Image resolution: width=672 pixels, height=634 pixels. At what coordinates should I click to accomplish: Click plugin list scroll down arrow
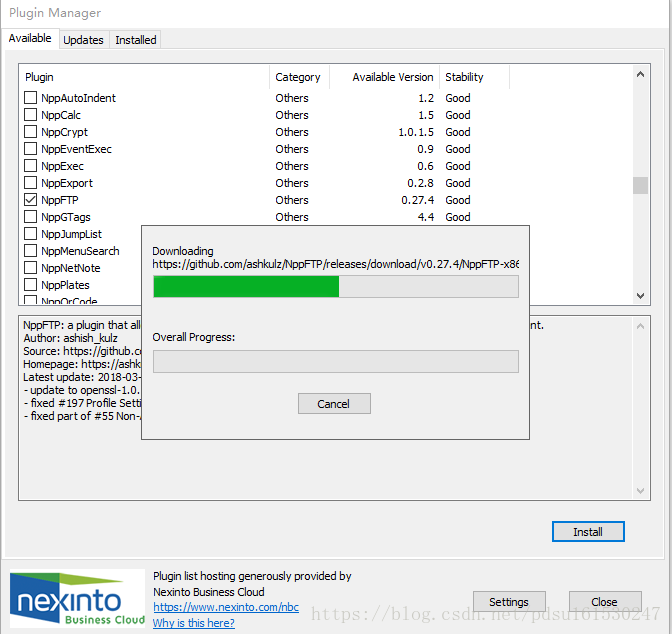(640, 296)
